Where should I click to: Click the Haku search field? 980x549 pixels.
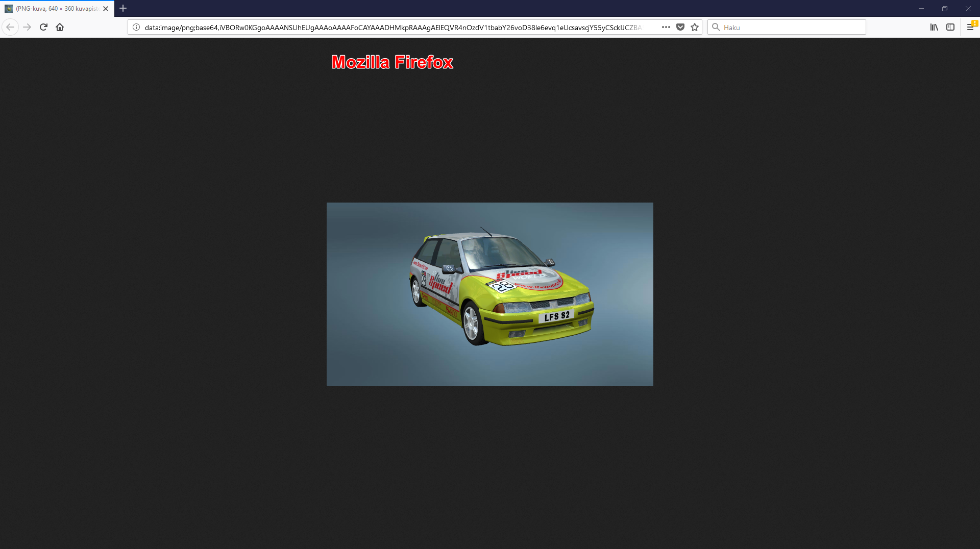787,27
